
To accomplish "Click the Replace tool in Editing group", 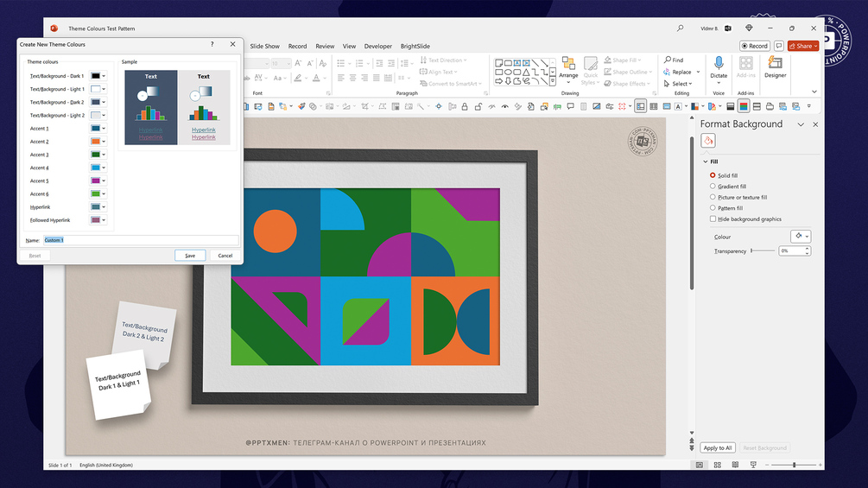I will (678, 72).
